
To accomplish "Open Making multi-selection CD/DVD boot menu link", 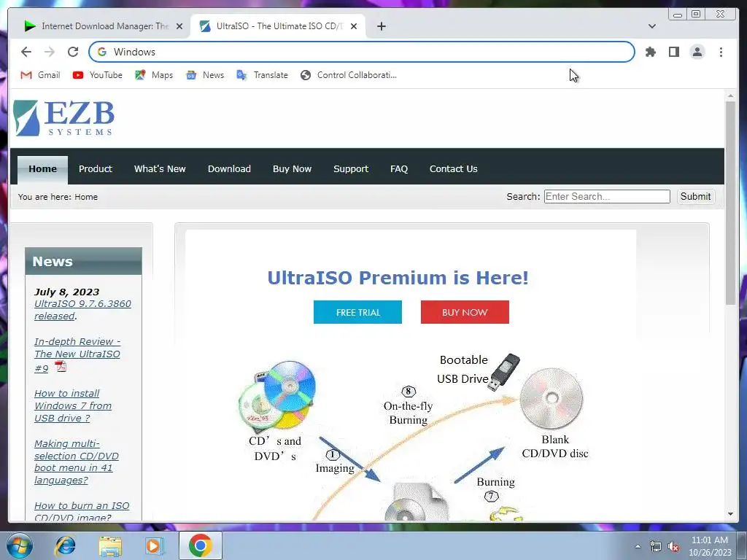I will coord(76,462).
